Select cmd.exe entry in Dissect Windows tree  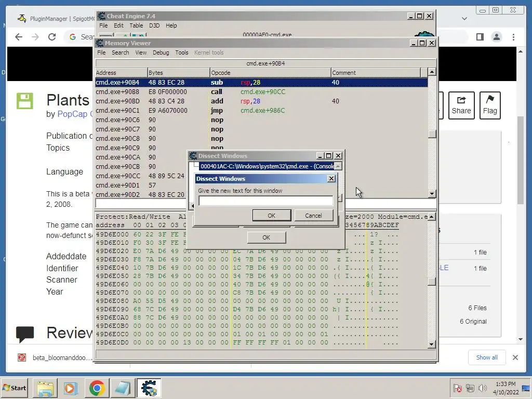pyautogui.click(x=267, y=166)
